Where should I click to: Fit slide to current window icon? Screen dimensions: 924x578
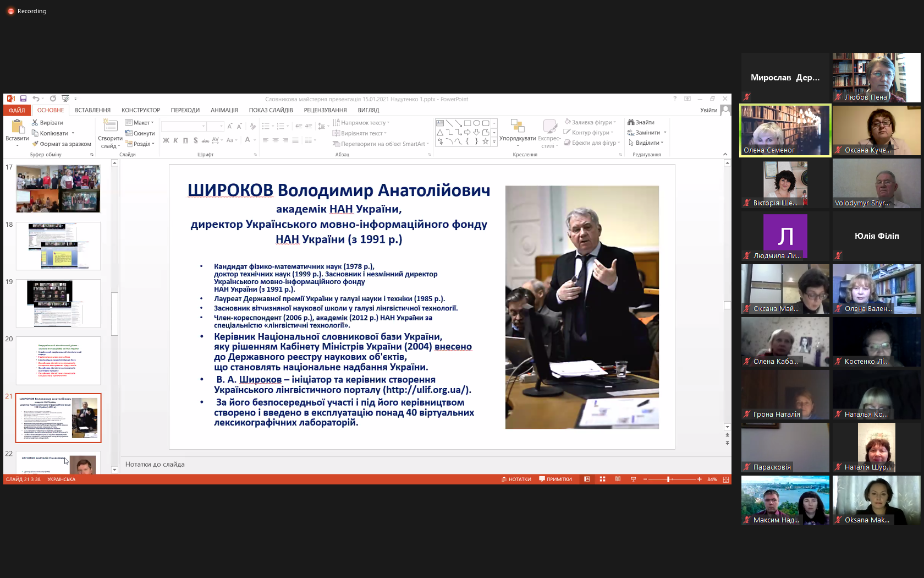point(726,479)
